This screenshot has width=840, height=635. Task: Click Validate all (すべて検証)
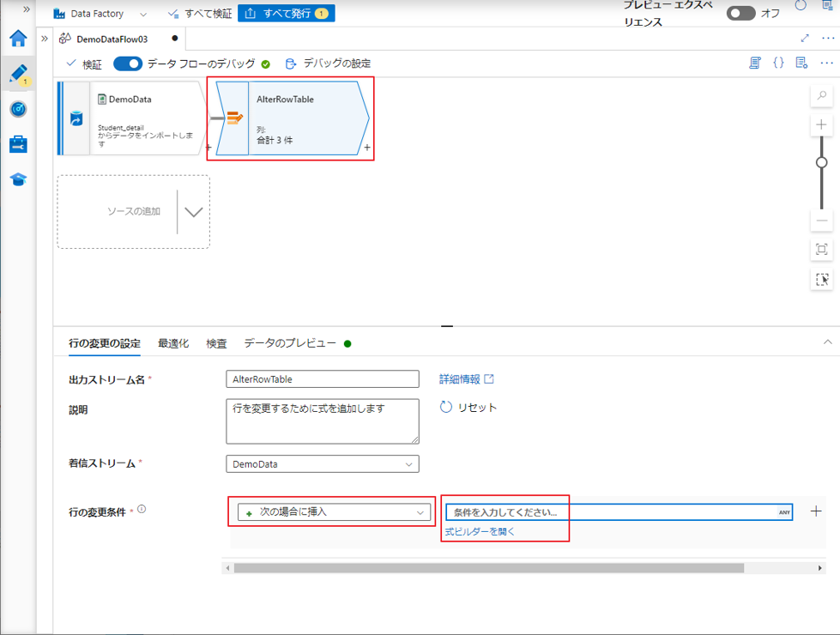click(x=200, y=14)
